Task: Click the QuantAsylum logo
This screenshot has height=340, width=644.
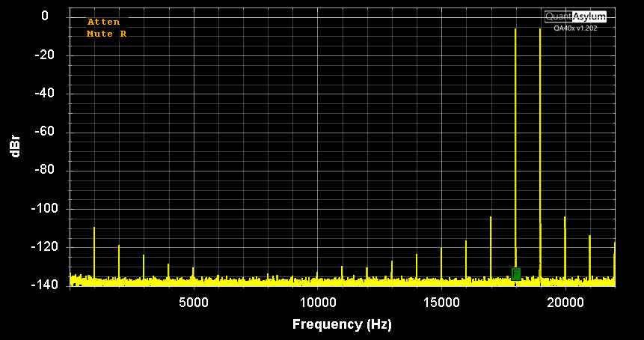Action: 575,17
